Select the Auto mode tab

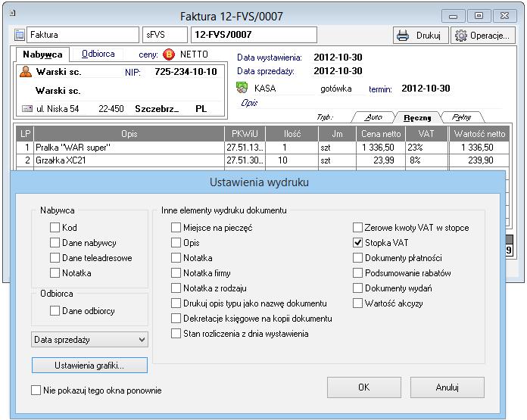(x=373, y=117)
